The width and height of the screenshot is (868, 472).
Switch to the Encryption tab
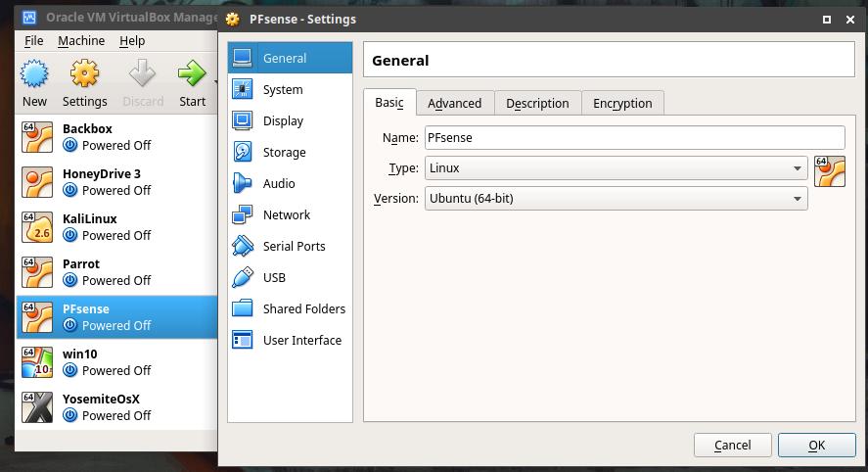622,103
